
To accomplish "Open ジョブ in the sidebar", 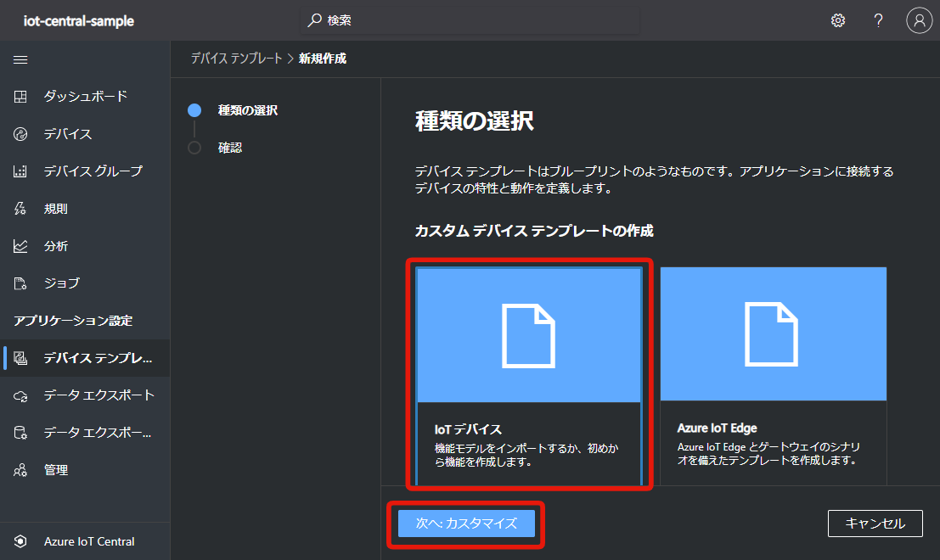I will coord(85,283).
